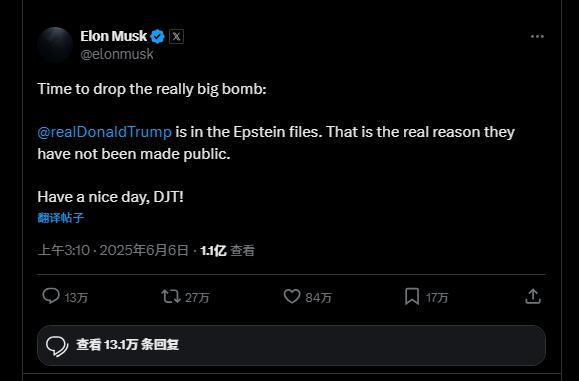Click the 84万 likes count
The width and height of the screenshot is (579, 381).
coord(318,298)
